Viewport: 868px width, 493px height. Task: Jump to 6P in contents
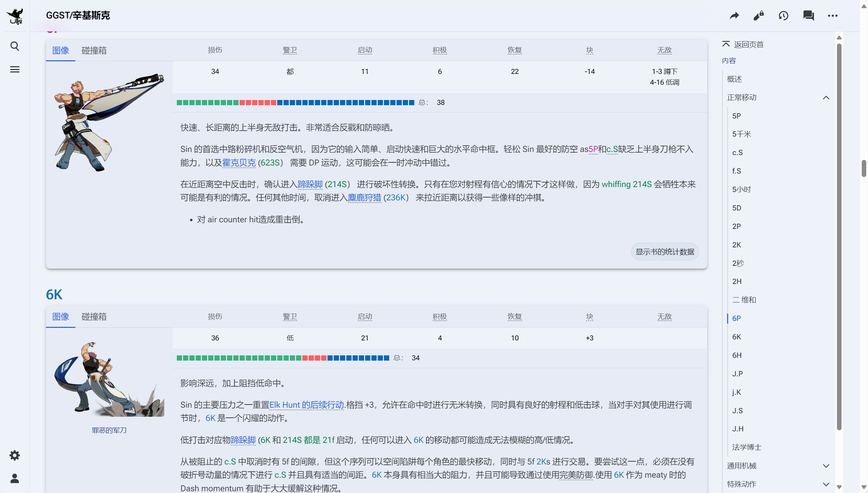[737, 318]
